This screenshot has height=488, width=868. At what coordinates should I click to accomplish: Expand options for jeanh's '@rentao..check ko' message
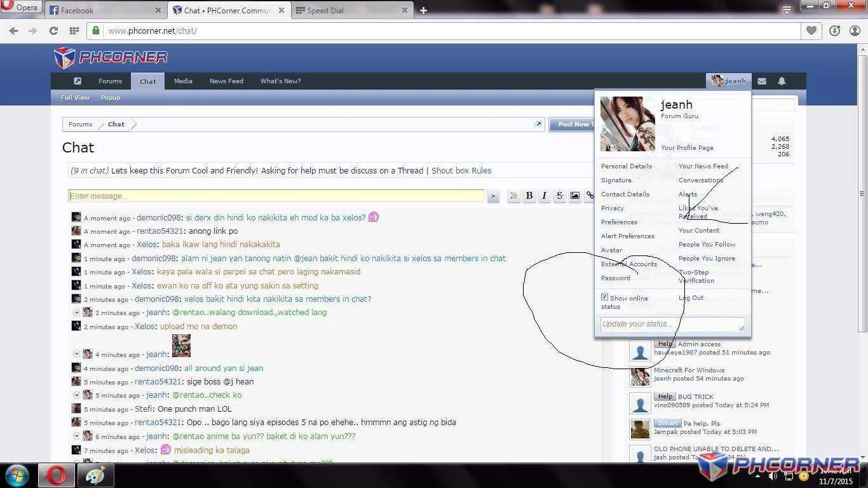click(76, 395)
